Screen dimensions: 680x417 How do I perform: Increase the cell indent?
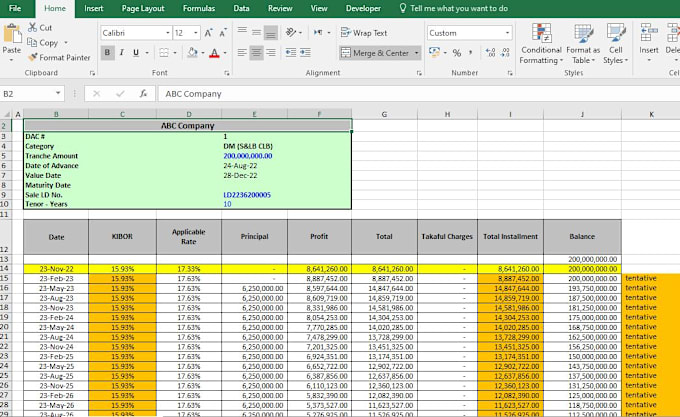pyautogui.click(x=305, y=53)
